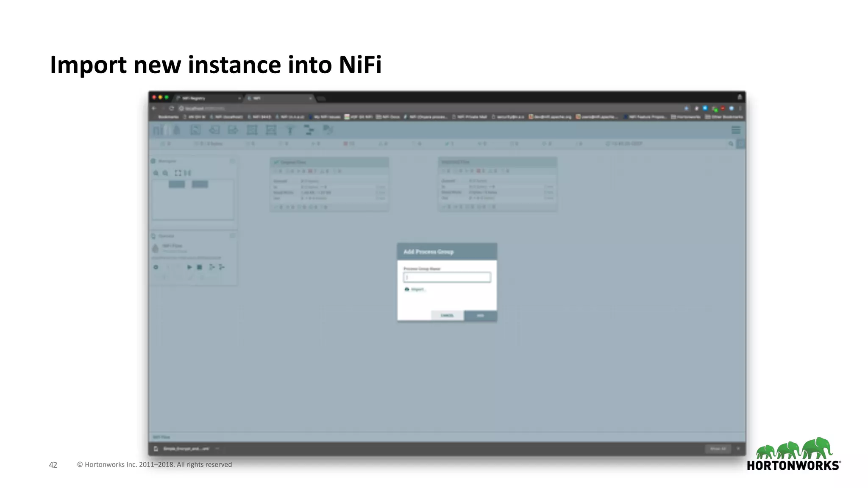868x488 pixels.
Task: Open the Other Bookmarks folder
Action: point(724,117)
